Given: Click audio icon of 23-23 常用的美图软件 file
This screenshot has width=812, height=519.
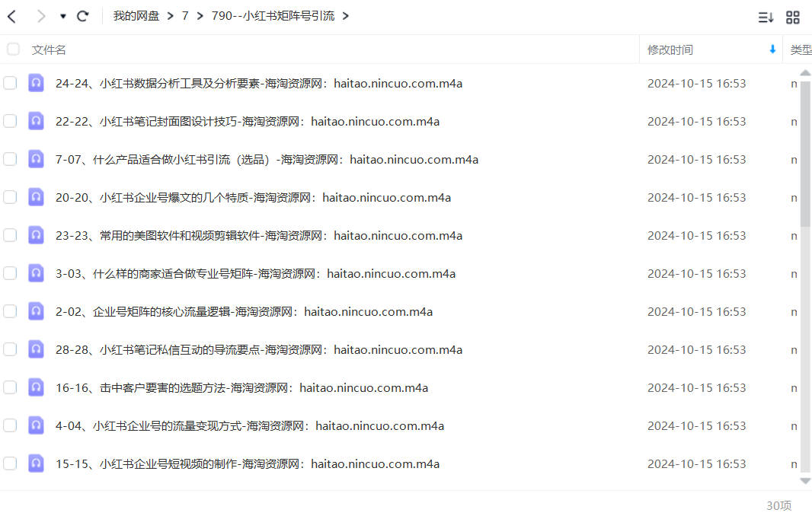Looking at the screenshot, I should [x=36, y=235].
